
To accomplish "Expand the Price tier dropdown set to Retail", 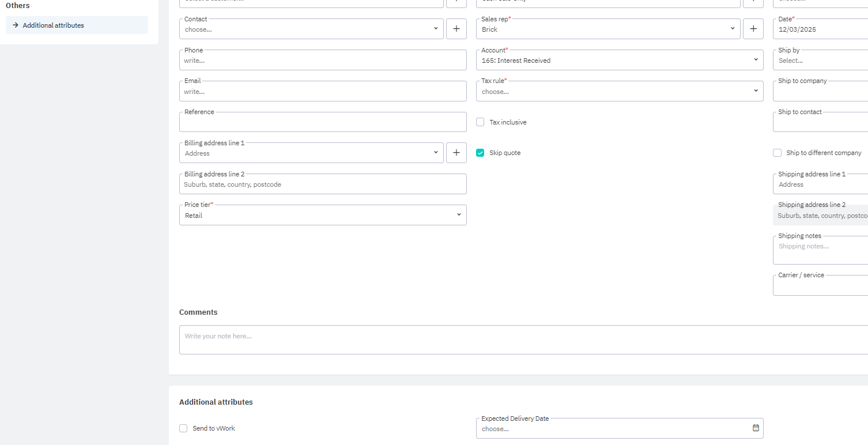I will (x=323, y=216).
